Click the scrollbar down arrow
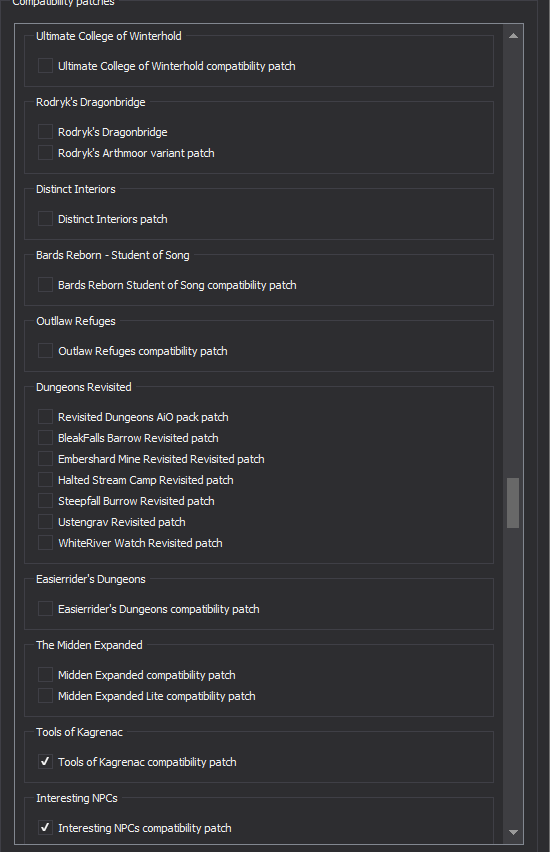Screen dimensions: 550x852 click(x=513, y=832)
